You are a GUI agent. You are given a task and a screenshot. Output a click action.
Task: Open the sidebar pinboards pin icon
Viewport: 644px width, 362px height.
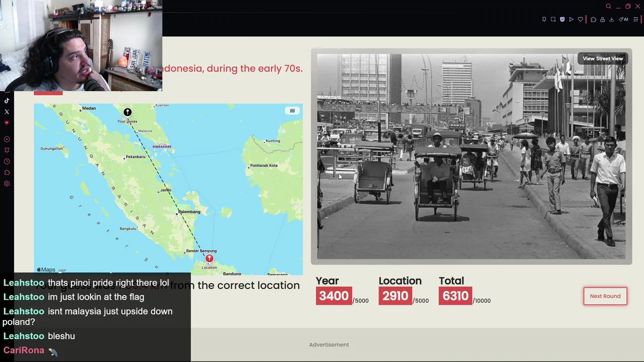[x=7, y=150]
